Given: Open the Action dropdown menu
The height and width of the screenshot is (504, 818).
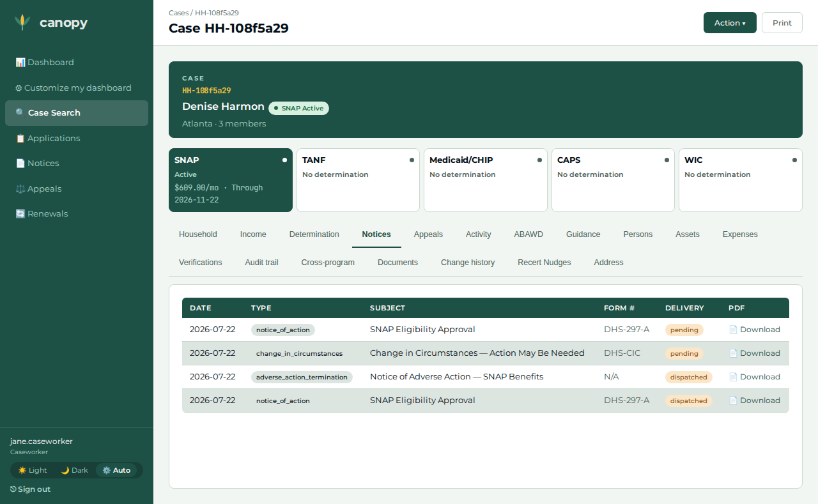Looking at the screenshot, I should pos(730,22).
